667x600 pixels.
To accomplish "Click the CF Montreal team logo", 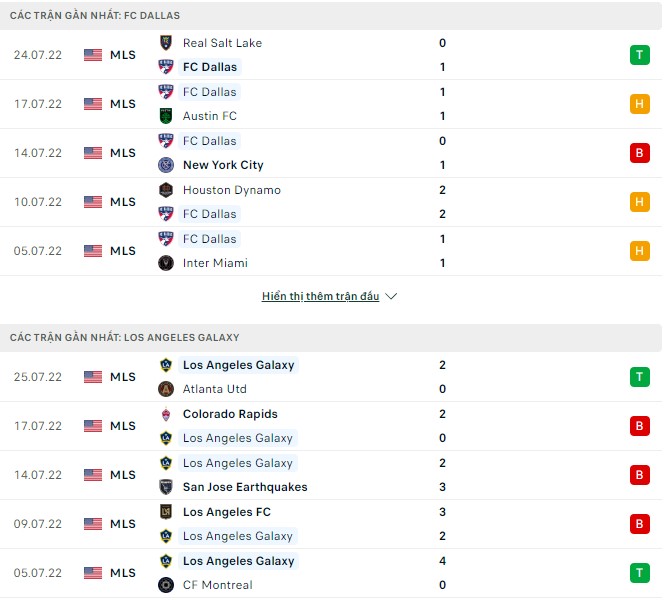I will 166,585.
